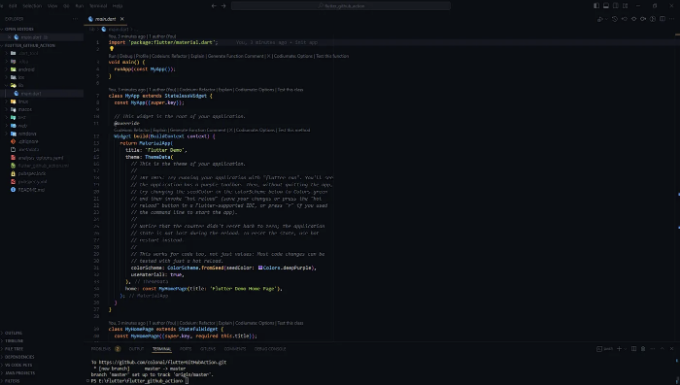This screenshot has width=680, height=385.
Task: Expand the android folder
Action: coord(26,69)
